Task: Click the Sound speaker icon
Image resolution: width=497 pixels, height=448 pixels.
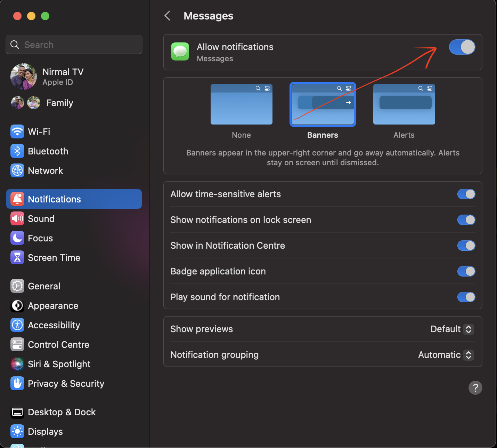Action: click(17, 218)
